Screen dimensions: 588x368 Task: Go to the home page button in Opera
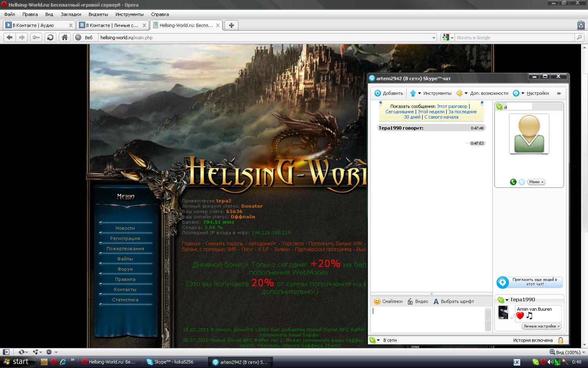pos(65,37)
